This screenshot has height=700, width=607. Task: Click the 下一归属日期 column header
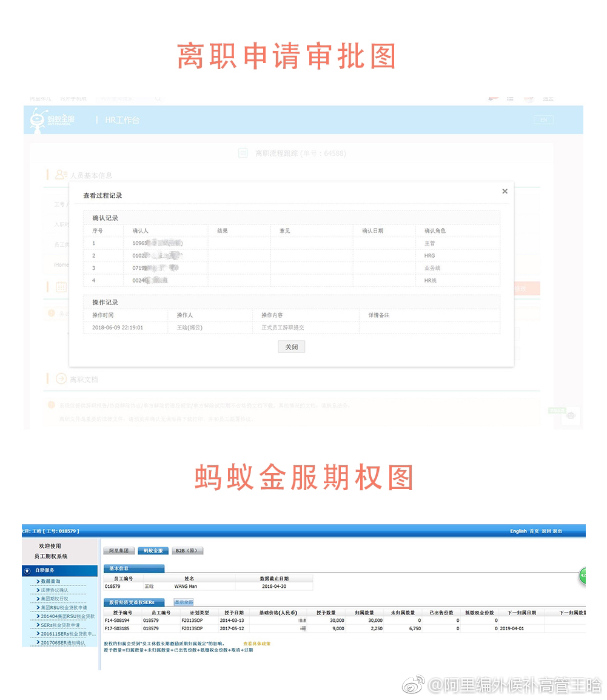click(521, 613)
